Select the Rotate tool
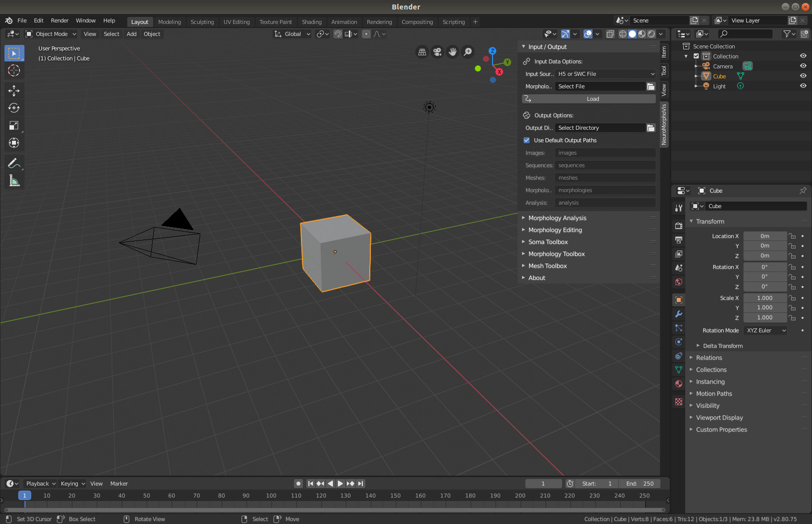812x524 pixels. coord(14,108)
